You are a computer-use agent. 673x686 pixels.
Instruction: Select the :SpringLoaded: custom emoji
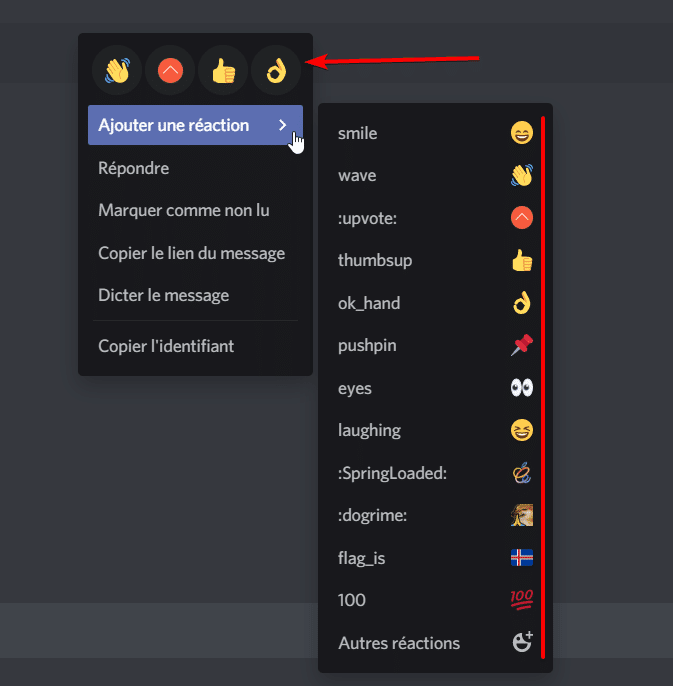click(x=435, y=473)
